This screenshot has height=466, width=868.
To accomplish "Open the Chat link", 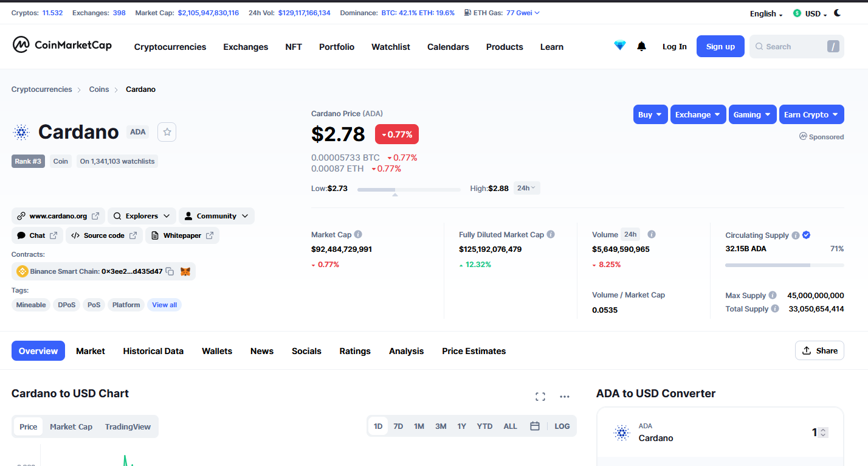I will pos(37,235).
